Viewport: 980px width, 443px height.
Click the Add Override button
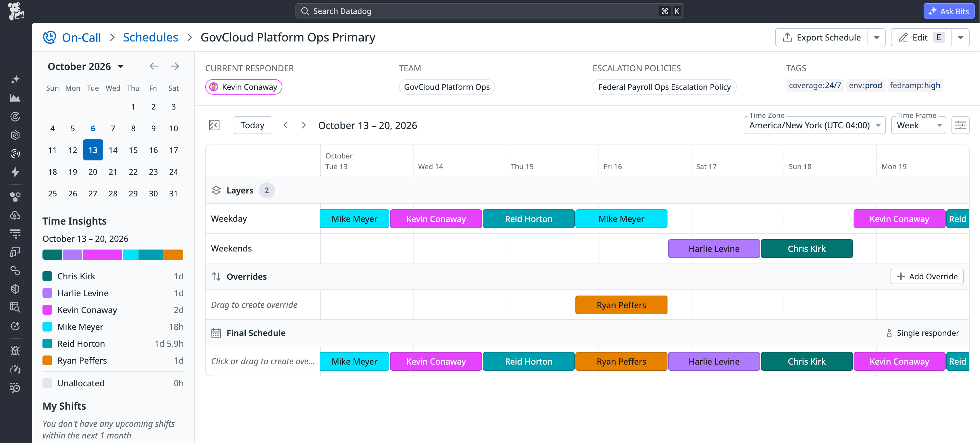(x=927, y=276)
